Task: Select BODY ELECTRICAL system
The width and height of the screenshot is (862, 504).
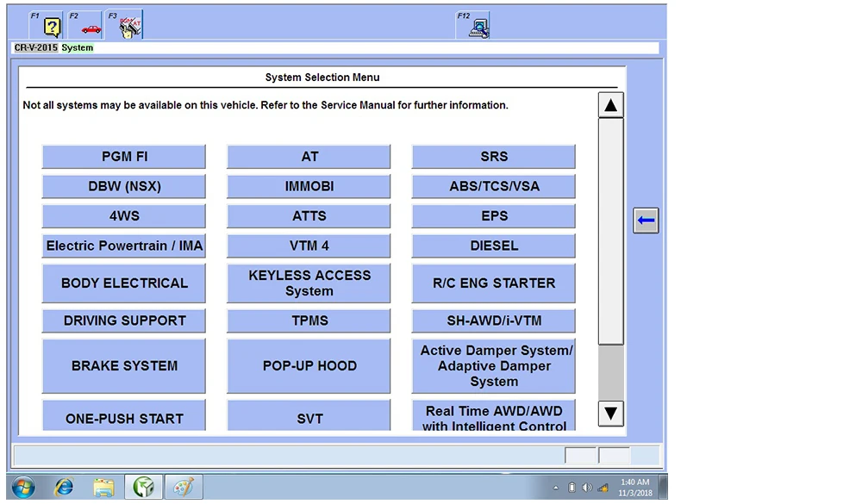Action: click(124, 283)
